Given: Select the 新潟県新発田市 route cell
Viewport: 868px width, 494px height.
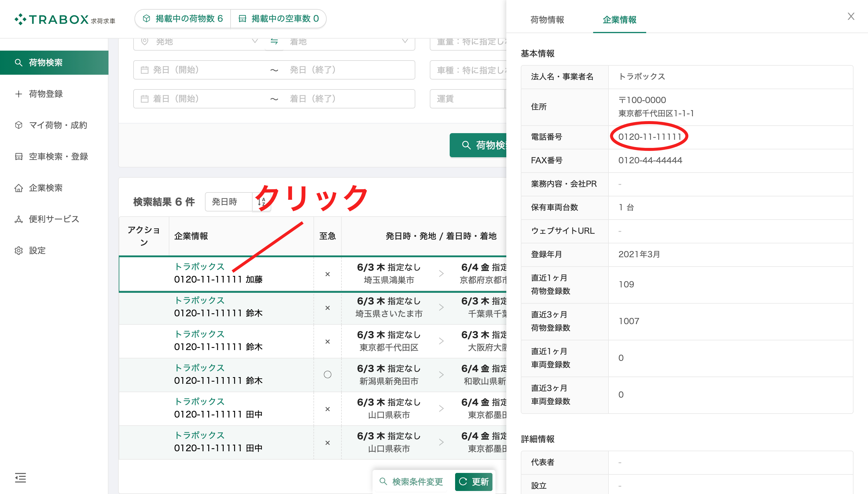Looking at the screenshot, I should click(389, 375).
